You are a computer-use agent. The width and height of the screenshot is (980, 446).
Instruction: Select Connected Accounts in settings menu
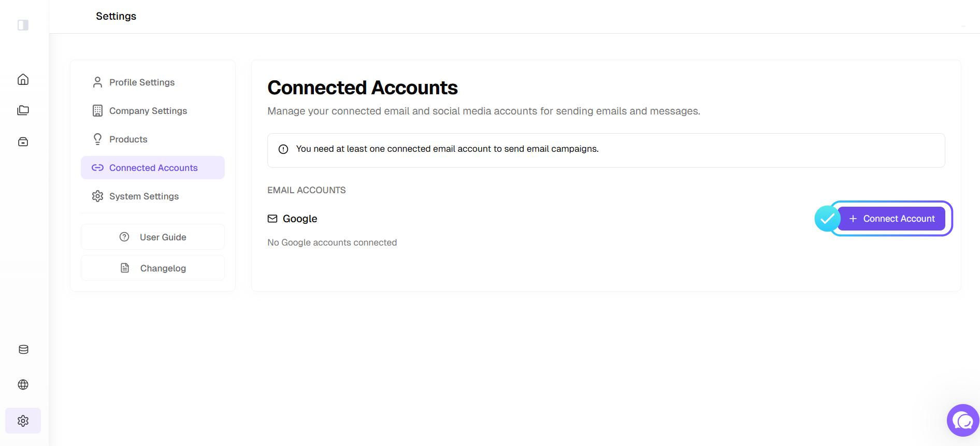153,168
